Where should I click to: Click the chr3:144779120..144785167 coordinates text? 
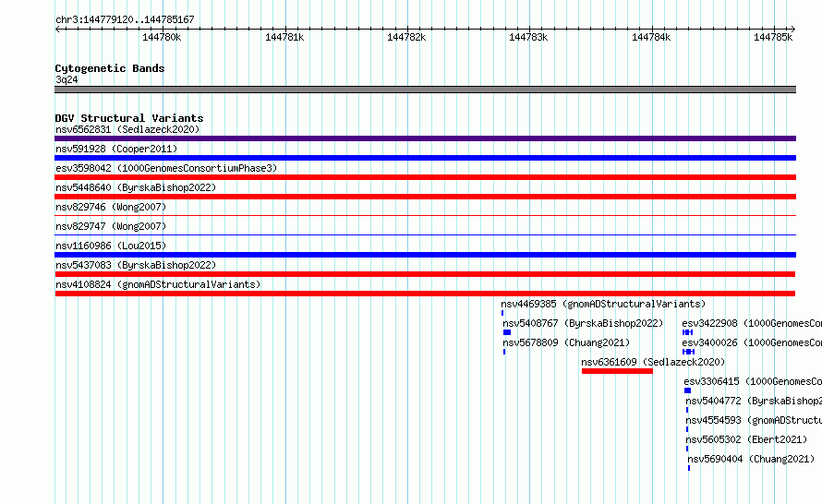pyautogui.click(x=125, y=19)
